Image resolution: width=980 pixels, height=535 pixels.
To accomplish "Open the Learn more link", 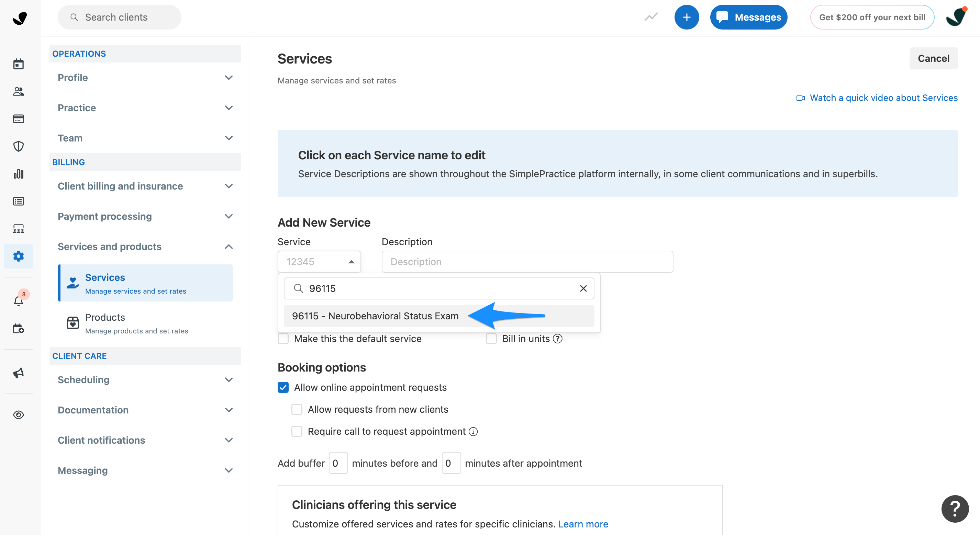I will tap(583, 524).
